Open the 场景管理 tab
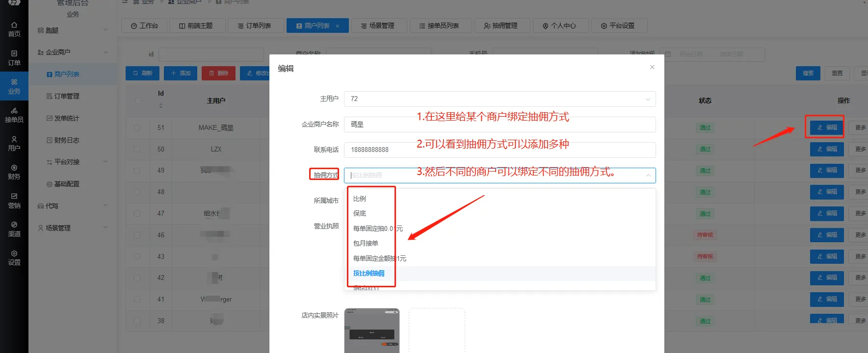The height and width of the screenshot is (353, 868). (378, 25)
